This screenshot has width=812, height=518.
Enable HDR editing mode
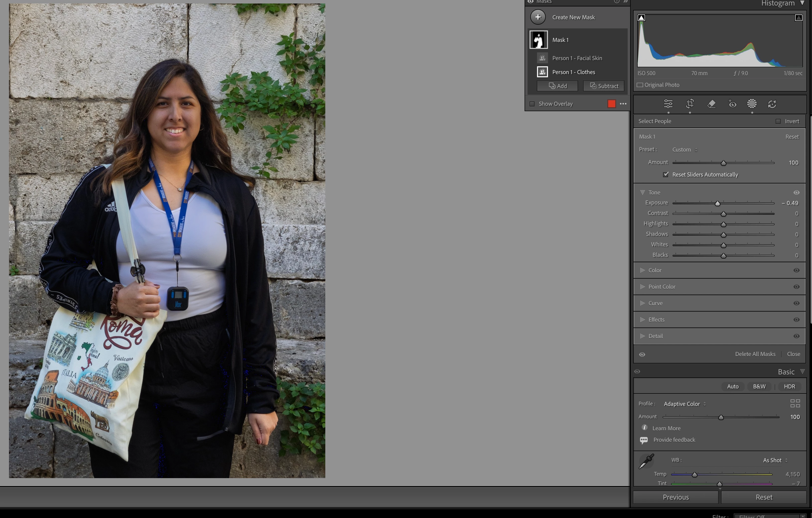(789, 387)
